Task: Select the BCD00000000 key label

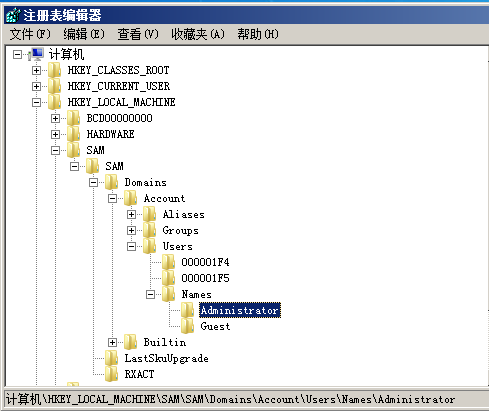Action: pos(119,118)
